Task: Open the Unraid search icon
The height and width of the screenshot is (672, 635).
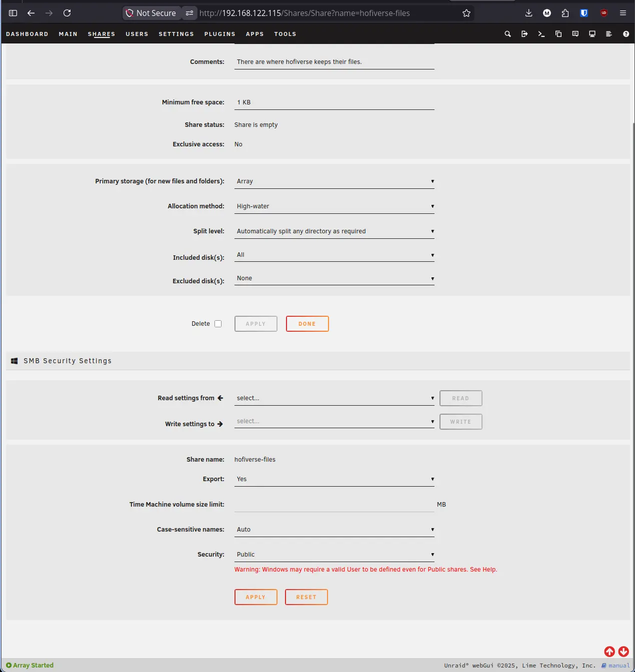Action: pyautogui.click(x=507, y=34)
